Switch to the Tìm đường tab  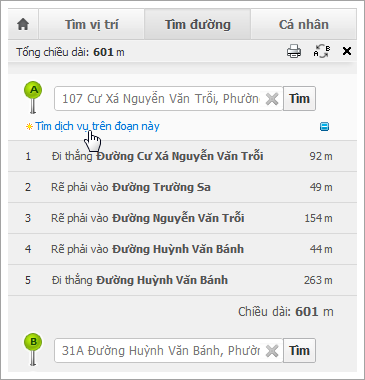pyautogui.click(x=198, y=25)
